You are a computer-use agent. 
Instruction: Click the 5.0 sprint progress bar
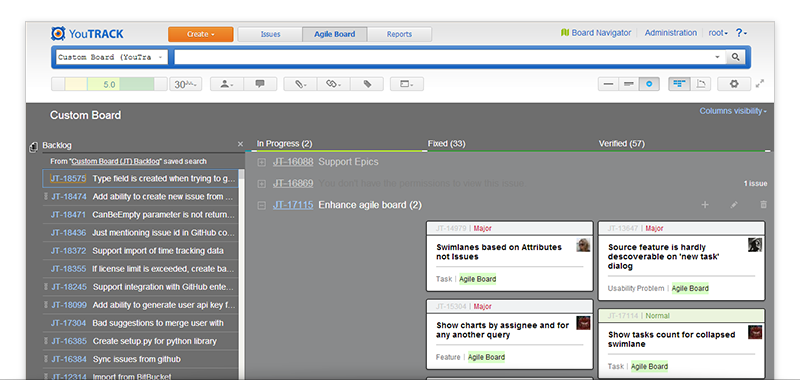[109, 84]
